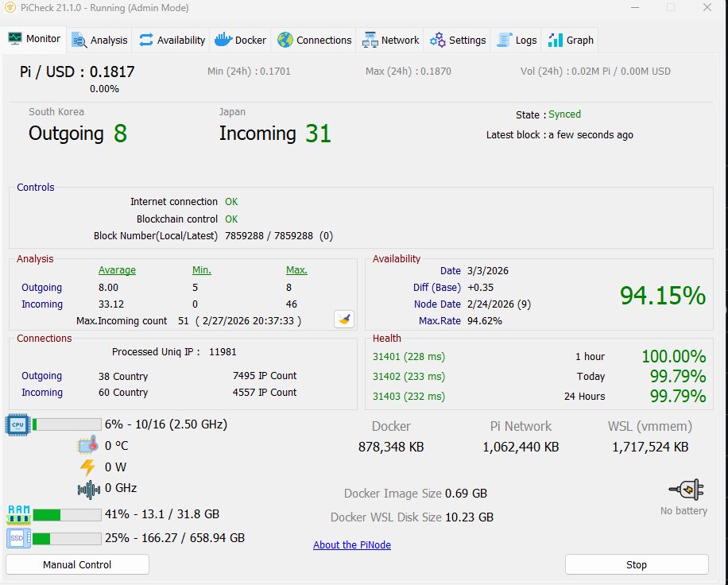The width and height of the screenshot is (728, 585).
Task: Click Processed Uniq IP value 11981
Action: 223,352
